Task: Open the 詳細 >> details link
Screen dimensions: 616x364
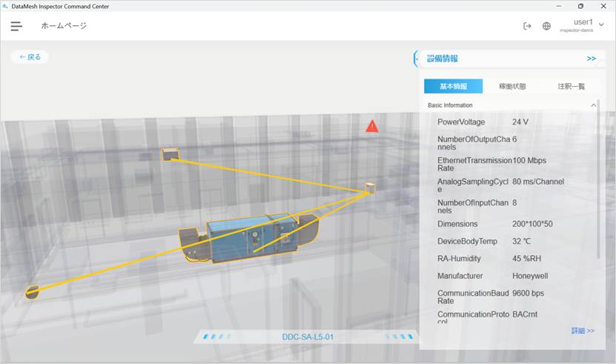Action: click(x=582, y=331)
